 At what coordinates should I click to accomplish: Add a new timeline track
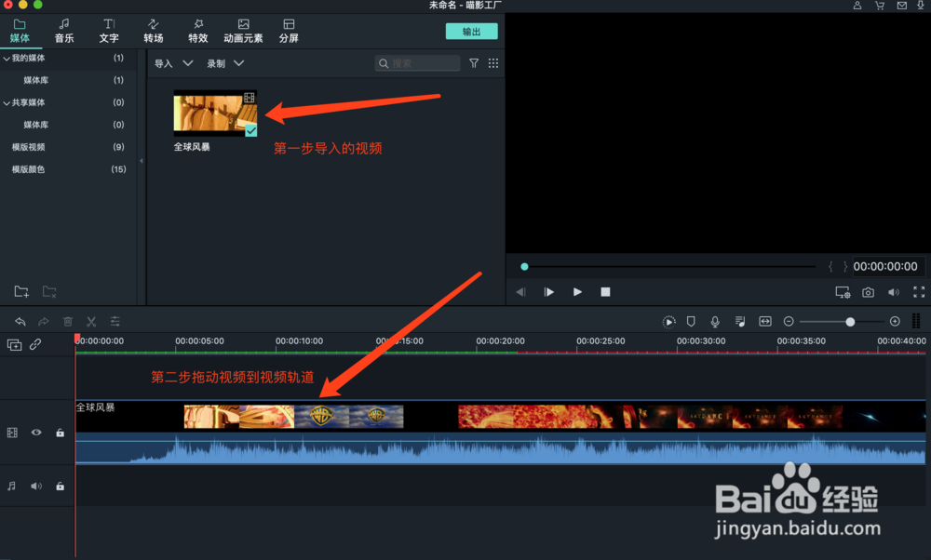tap(14, 345)
